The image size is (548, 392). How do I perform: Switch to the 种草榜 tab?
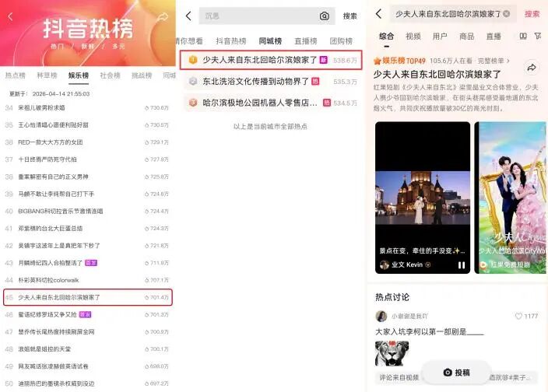pyautogui.click(x=47, y=75)
